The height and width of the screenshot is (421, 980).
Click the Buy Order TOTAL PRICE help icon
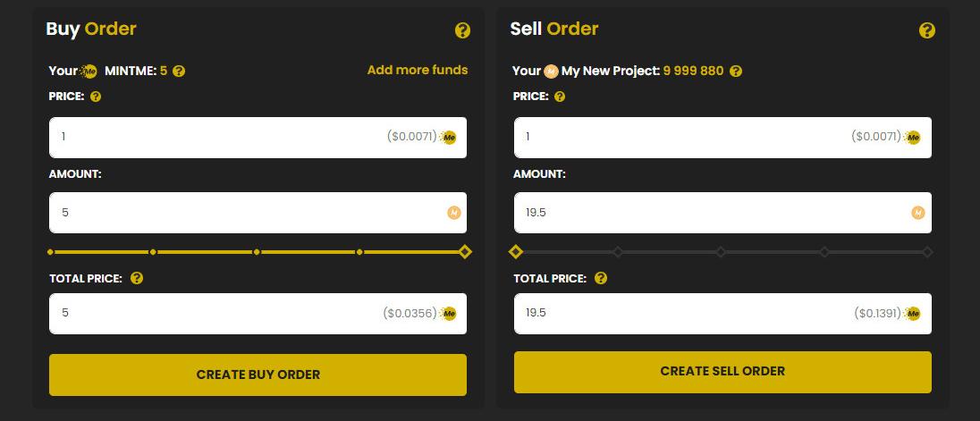point(136,278)
